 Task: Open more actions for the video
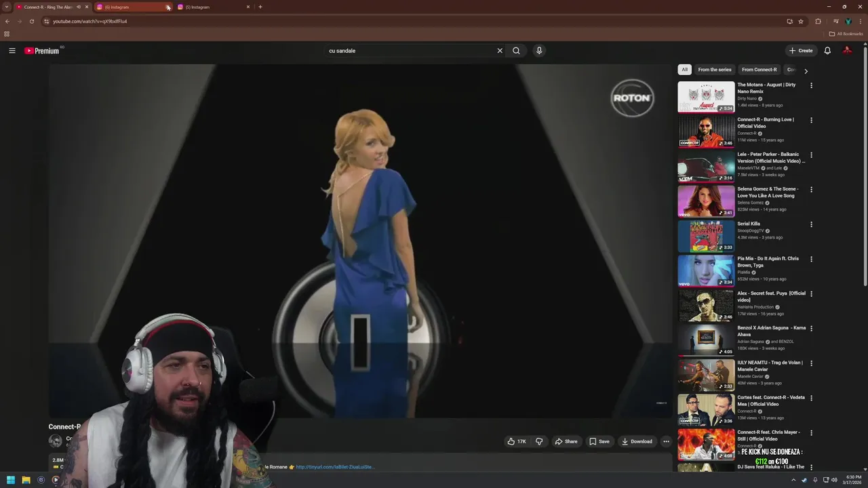[666, 441]
